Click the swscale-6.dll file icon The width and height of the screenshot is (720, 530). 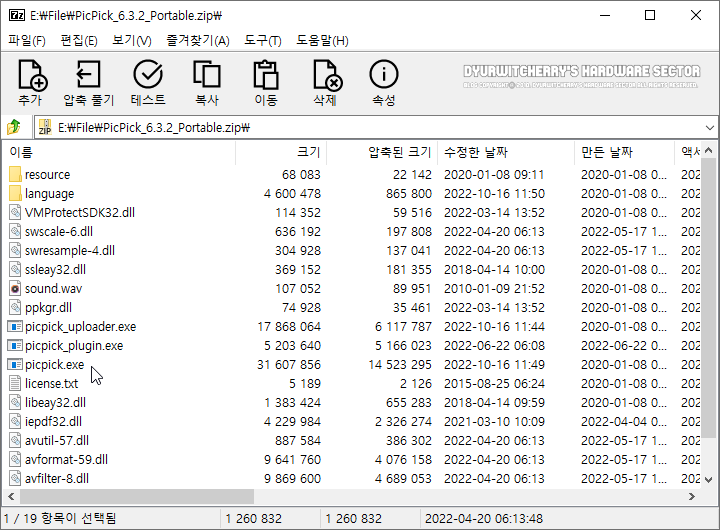15,231
